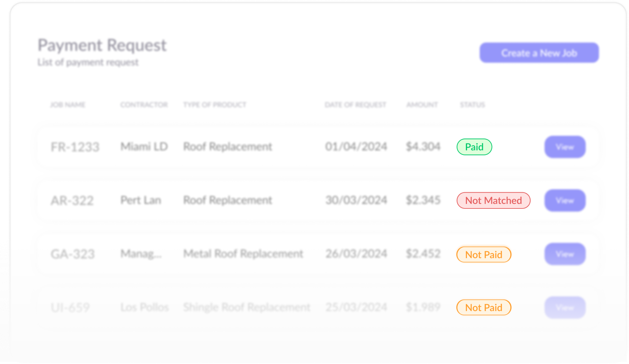Click the Metal Roof Replacement product cell
629x364 pixels.
pos(243,254)
